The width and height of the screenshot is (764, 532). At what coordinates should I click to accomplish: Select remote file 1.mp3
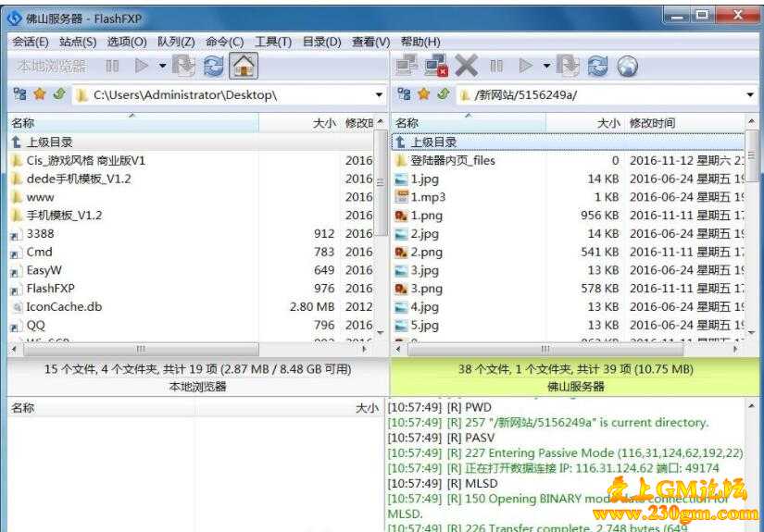[x=568, y=197]
